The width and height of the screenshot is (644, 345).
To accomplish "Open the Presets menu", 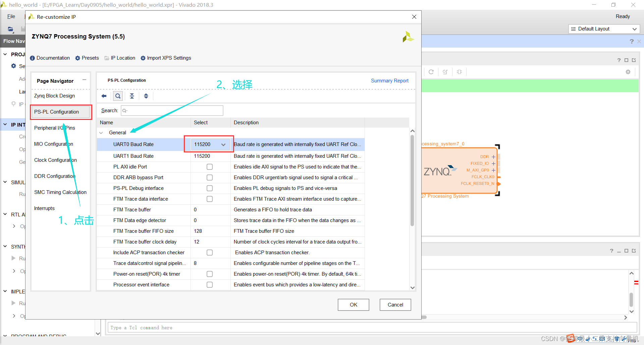I will click(x=87, y=58).
